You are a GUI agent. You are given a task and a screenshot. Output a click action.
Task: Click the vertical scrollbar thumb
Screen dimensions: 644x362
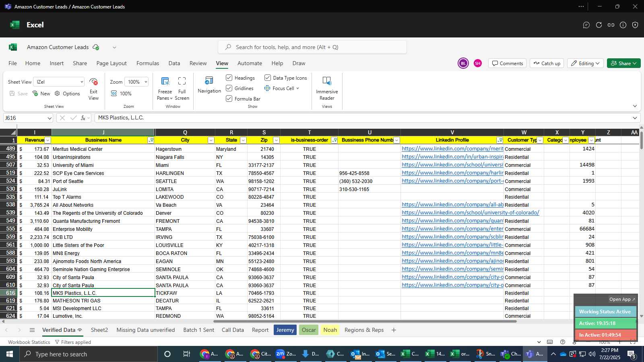point(641,140)
